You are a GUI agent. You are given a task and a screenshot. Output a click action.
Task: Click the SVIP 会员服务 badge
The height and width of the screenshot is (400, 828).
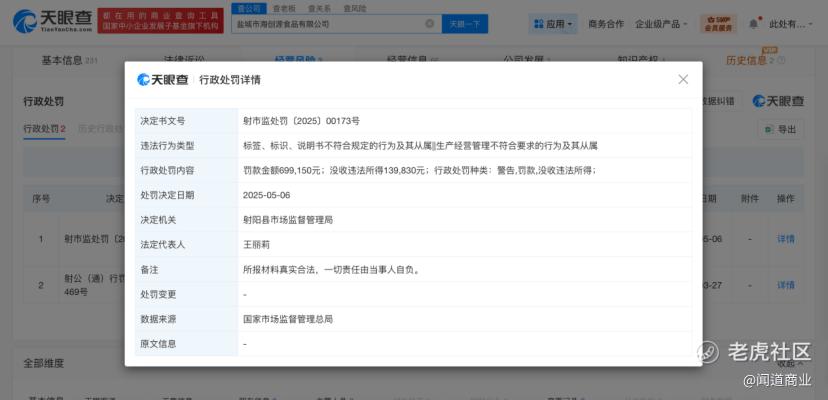tap(718, 24)
